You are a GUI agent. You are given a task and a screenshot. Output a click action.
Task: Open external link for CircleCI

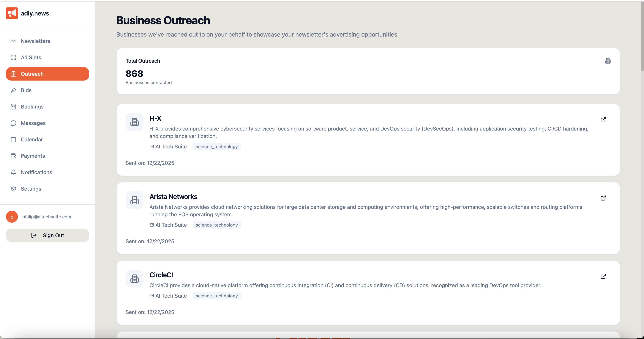coord(603,277)
